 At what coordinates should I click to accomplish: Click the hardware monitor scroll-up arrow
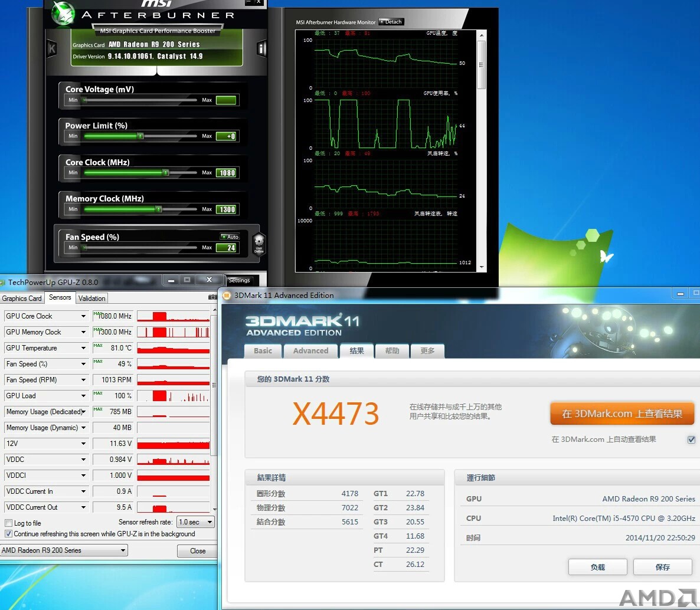[x=481, y=35]
